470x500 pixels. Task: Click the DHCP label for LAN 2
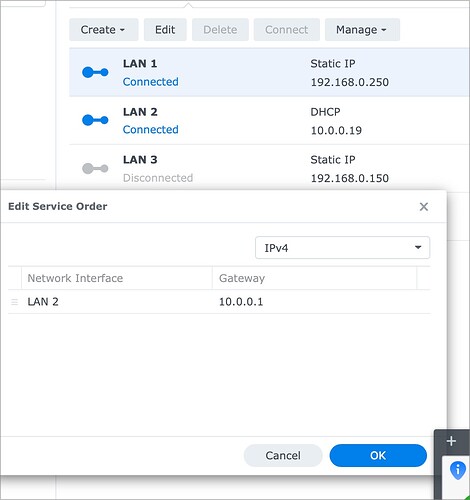(x=325, y=112)
